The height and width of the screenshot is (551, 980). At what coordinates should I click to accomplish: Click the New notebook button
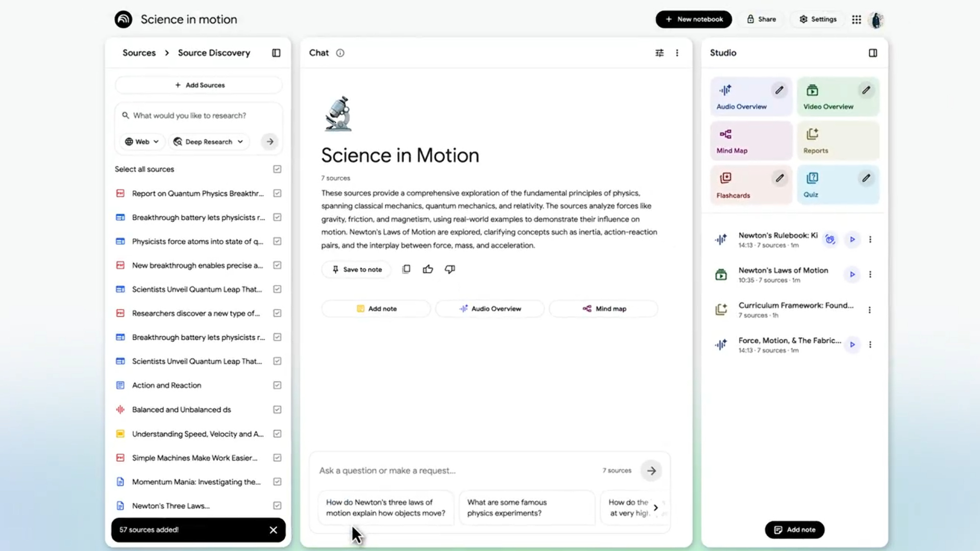[x=694, y=19]
